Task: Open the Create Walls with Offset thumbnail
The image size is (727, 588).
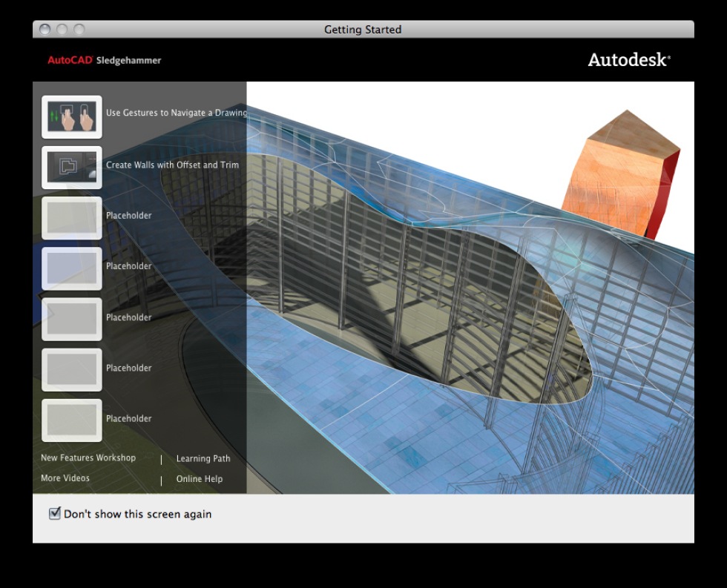Action: 71,168
